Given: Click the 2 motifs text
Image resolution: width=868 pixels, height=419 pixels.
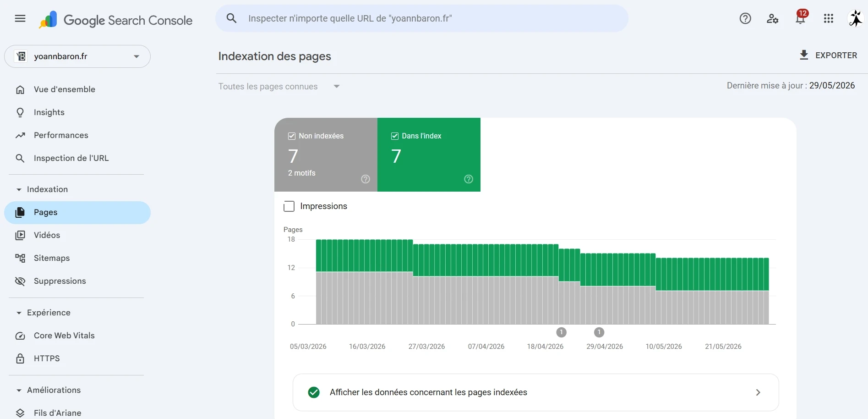Looking at the screenshot, I should pyautogui.click(x=301, y=173).
